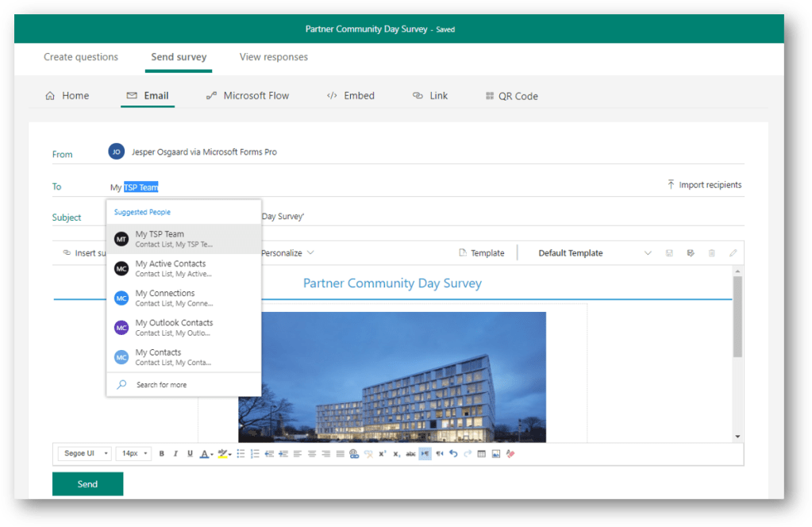
Task: Insert a hyperlink with the link icon
Action: pos(354,454)
